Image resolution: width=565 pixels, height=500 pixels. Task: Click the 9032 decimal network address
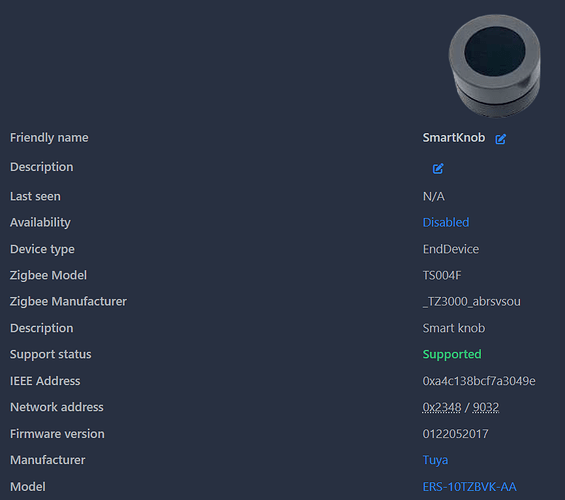(486, 407)
